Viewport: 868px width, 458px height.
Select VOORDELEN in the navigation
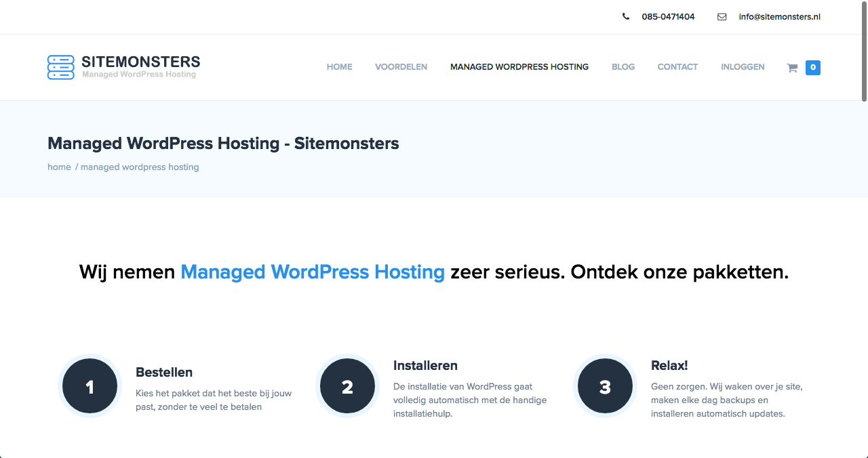[x=401, y=66]
